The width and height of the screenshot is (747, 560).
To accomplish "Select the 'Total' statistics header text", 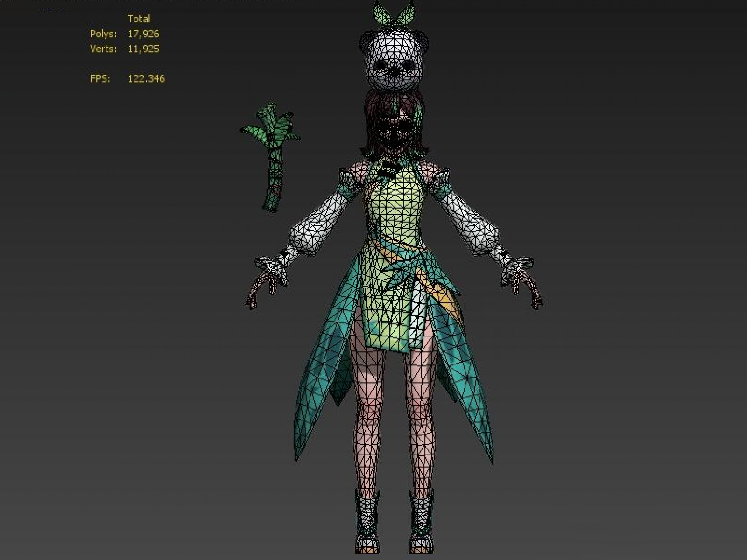I will 139,19.
